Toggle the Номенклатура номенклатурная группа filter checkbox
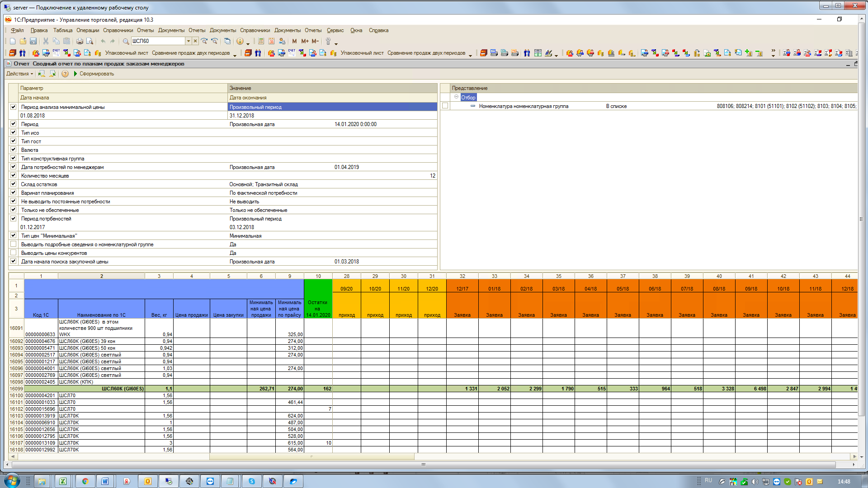 coord(445,106)
